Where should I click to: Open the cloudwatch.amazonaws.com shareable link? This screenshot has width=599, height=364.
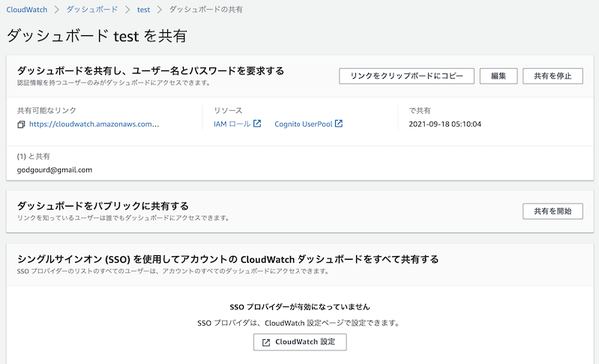coord(94,124)
